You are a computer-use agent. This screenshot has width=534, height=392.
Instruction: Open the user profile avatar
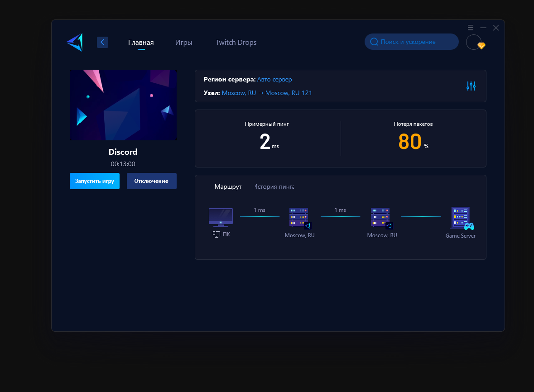[x=474, y=42]
